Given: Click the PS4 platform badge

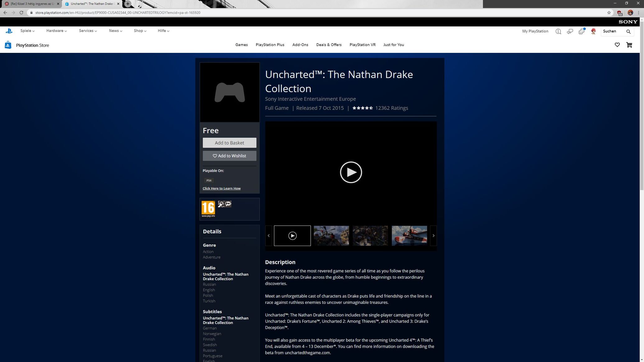Looking at the screenshot, I should pos(209,180).
